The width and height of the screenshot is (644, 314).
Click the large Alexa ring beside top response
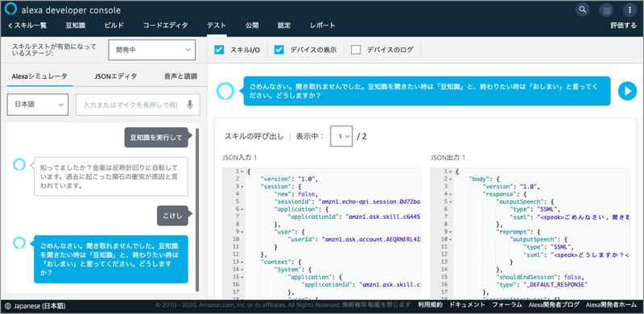[x=225, y=91]
